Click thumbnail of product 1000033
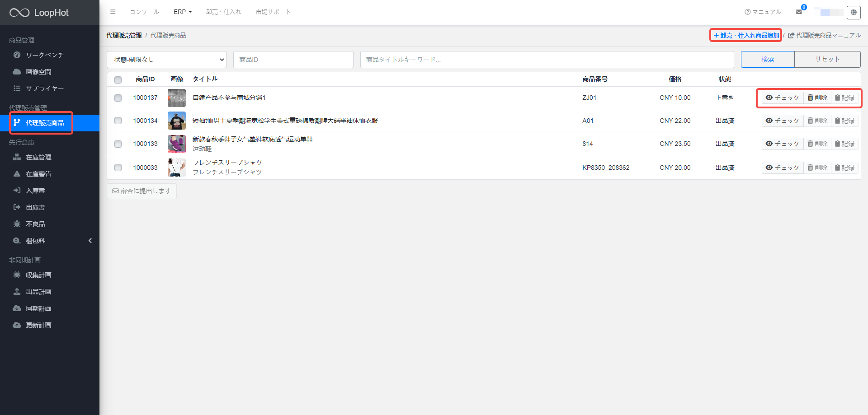This screenshot has width=868, height=415. click(x=177, y=168)
